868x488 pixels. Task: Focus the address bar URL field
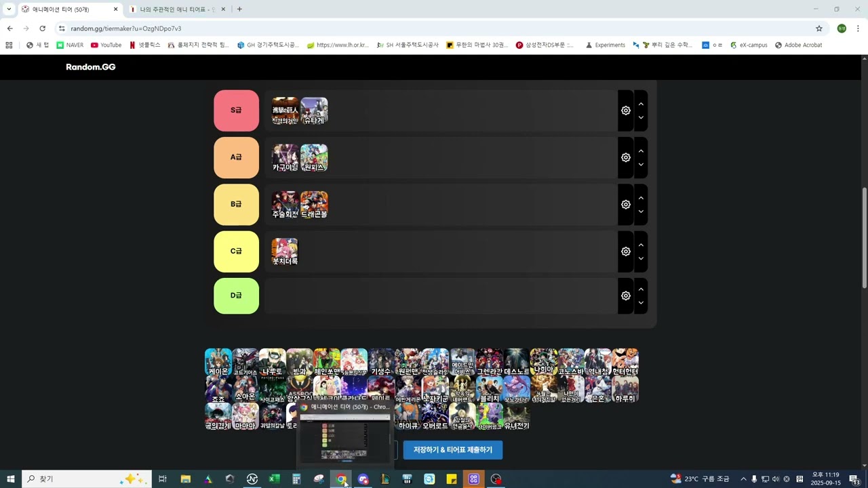[434, 28]
